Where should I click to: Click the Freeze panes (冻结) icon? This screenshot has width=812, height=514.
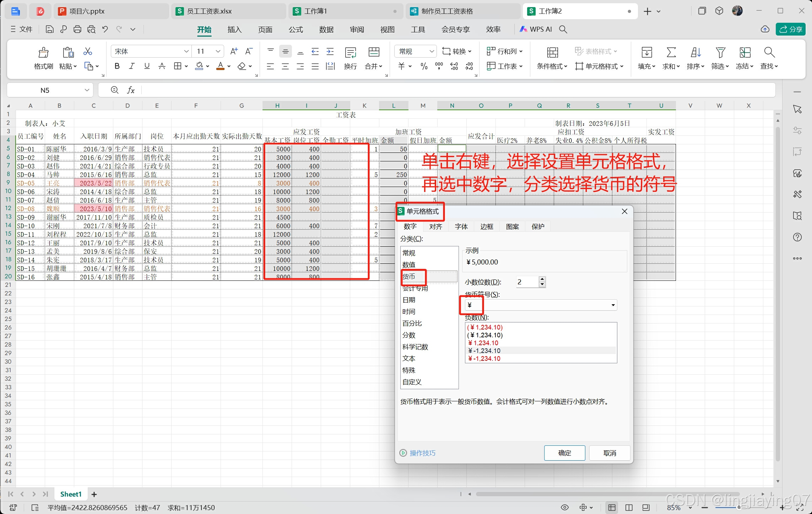coord(745,53)
